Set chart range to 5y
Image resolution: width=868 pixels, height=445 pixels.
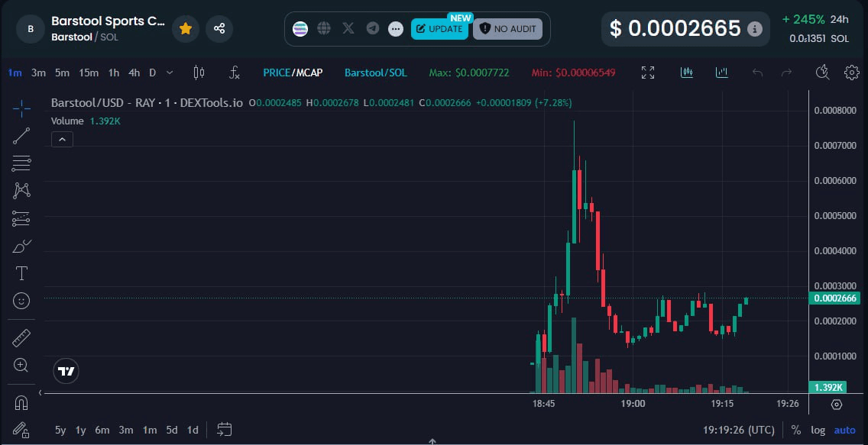60,430
